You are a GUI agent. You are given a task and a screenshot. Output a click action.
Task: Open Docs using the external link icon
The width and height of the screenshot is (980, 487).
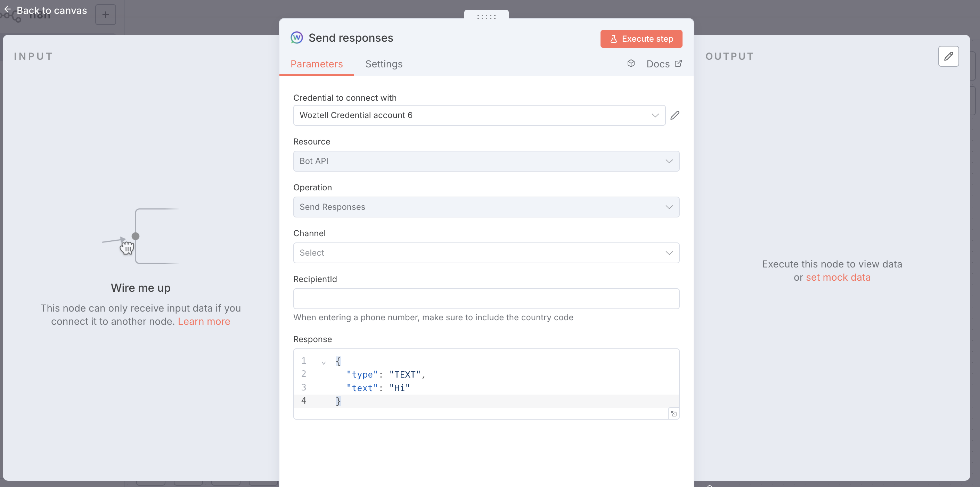click(x=679, y=64)
